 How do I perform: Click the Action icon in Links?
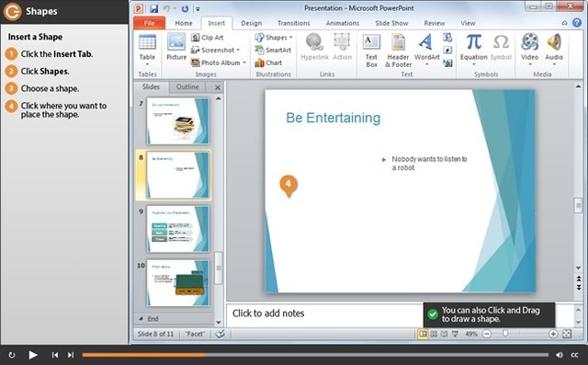[342, 47]
